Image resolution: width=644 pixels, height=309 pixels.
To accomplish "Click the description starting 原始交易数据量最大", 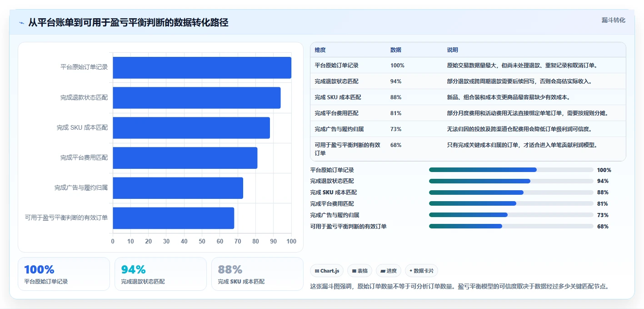I will tap(522, 66).
